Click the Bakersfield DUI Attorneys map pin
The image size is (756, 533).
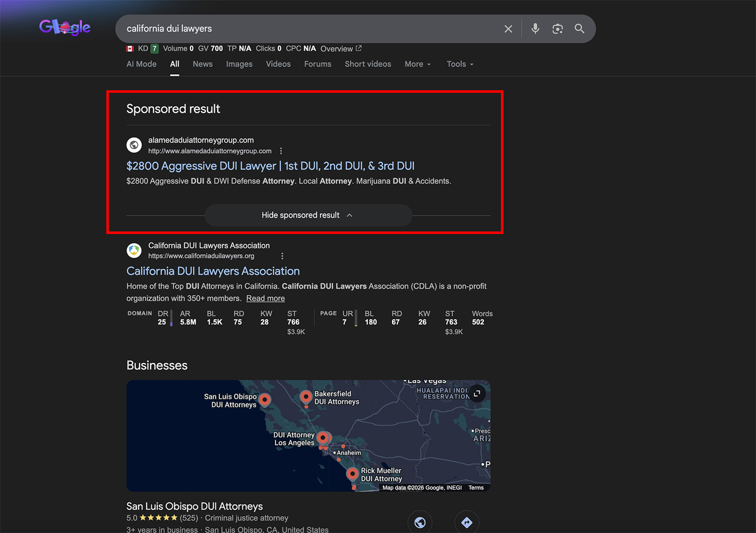tap(305, 397)
